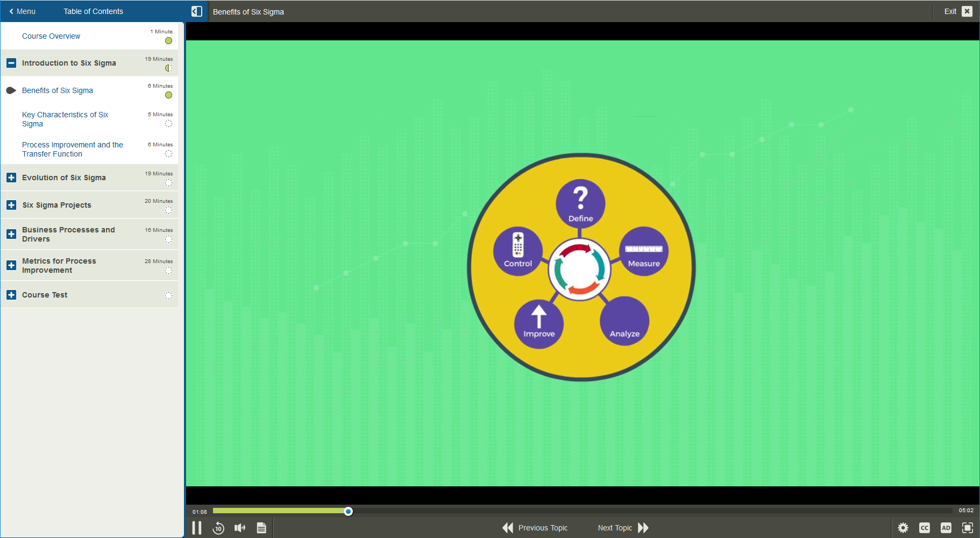Screen dimensions: 980x538
Task: Click the video progress bar handle
Action: click(x=349, y=511)
